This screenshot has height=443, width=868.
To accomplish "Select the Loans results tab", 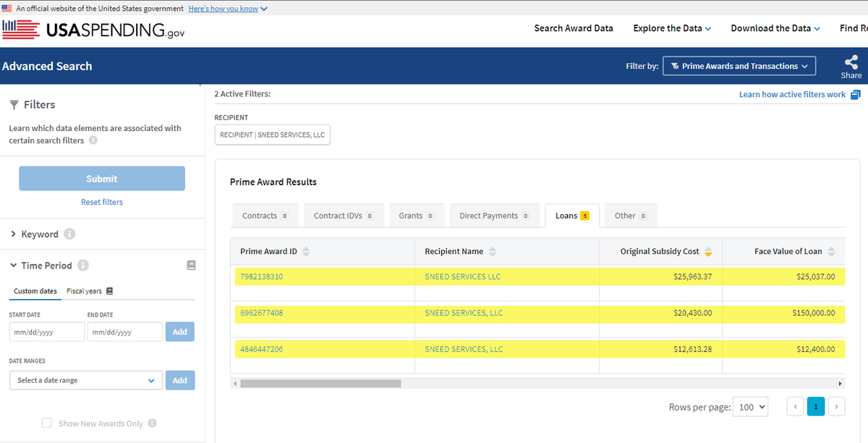I will pos(572,216).
